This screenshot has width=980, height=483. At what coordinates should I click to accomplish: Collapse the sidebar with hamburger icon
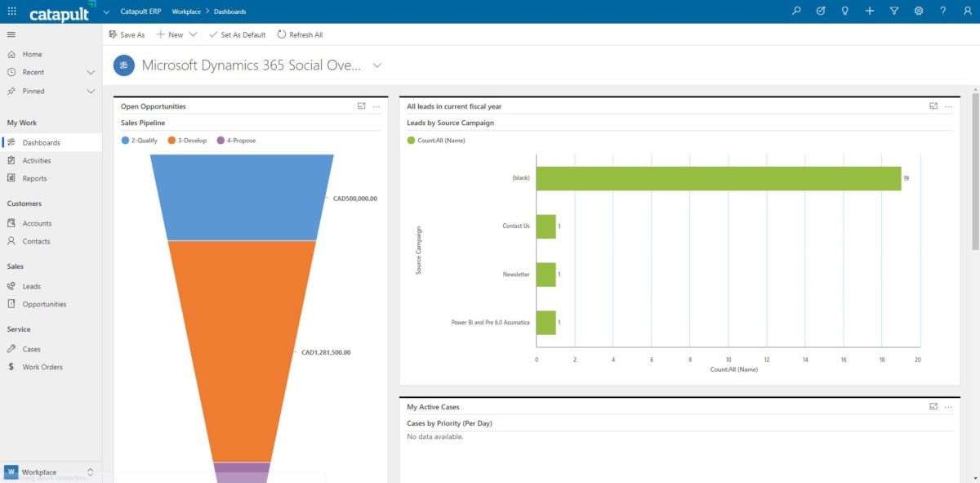tap(11, 34)
